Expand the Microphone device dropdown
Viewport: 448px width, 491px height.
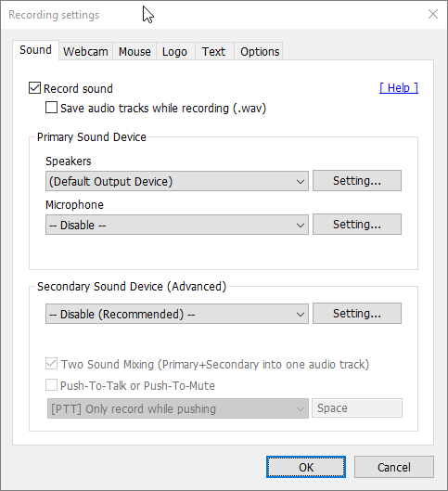pyautogui.click(x=177, y=225)
